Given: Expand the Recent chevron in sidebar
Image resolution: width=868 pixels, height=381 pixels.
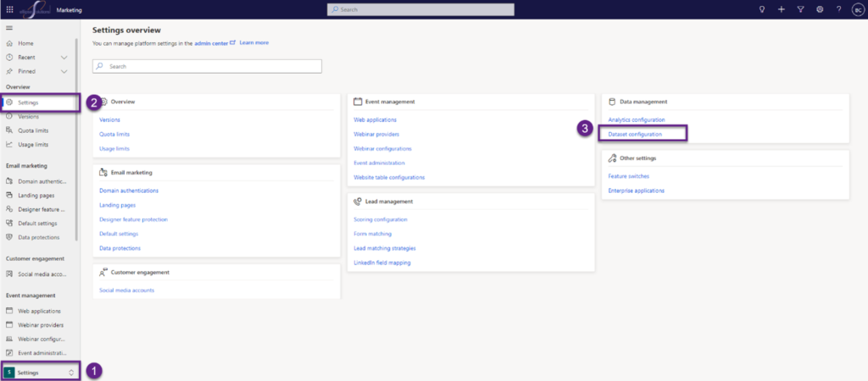Looking at the screenshot, I should pyautogui.click(x=64, y=58).
